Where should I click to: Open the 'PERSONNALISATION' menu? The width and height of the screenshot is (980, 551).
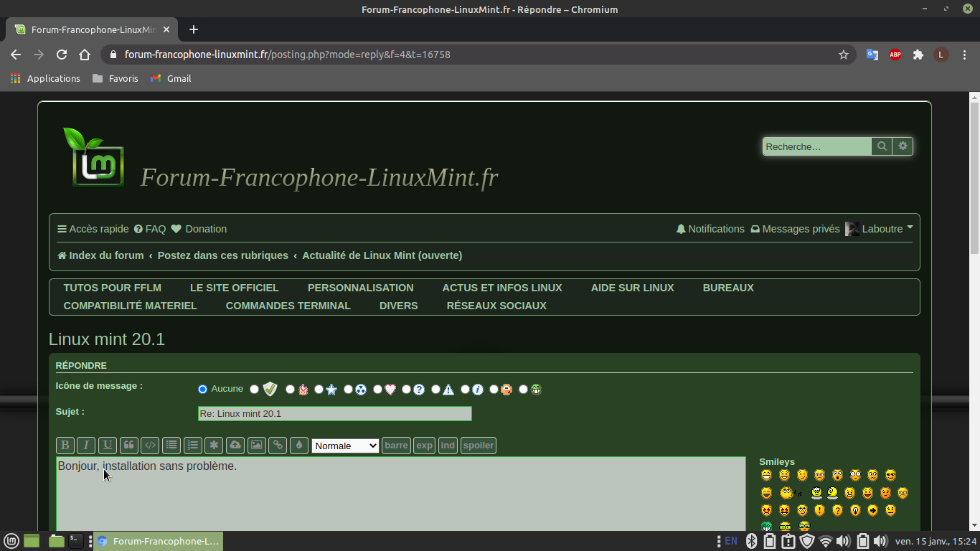pyautogui.click(x=361, y=288)
